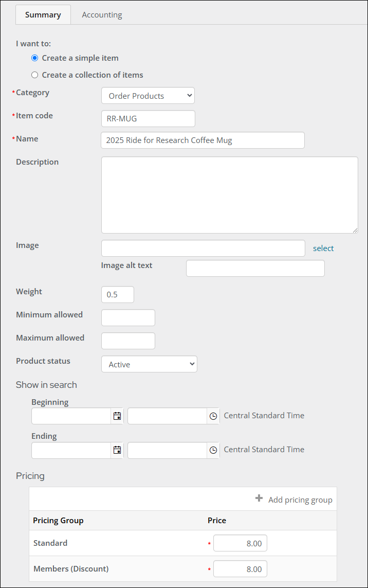Click the Item code field
368x588 pixels.
148,118
